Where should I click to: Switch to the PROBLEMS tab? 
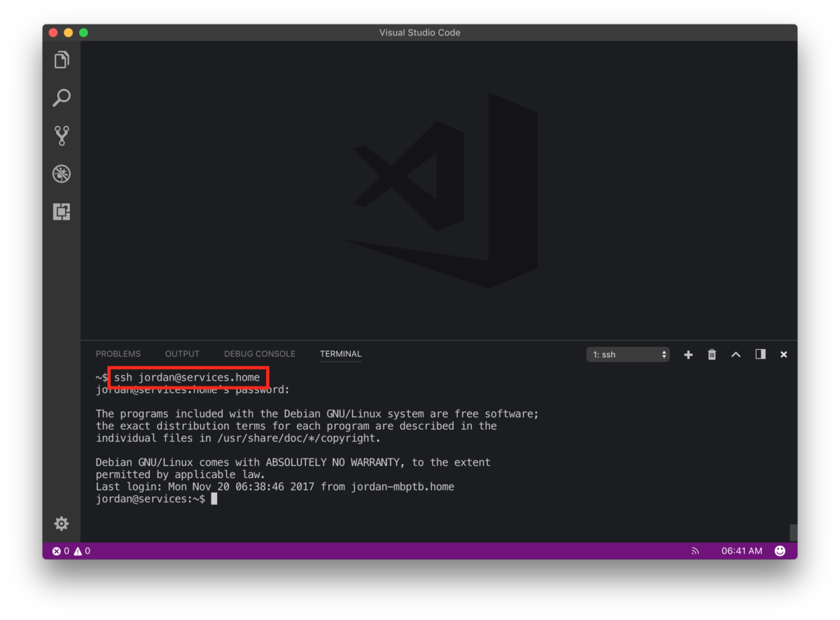tap(118, 354)
